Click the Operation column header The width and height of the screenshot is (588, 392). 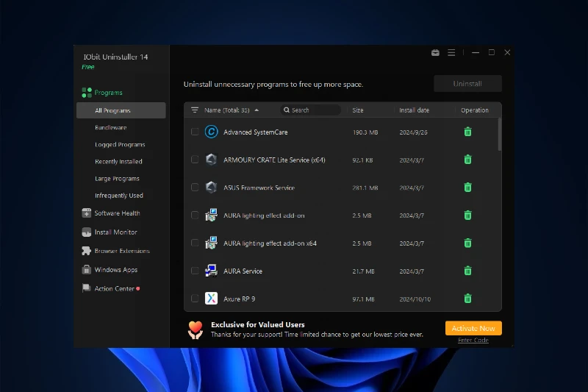tap(475, 110)
